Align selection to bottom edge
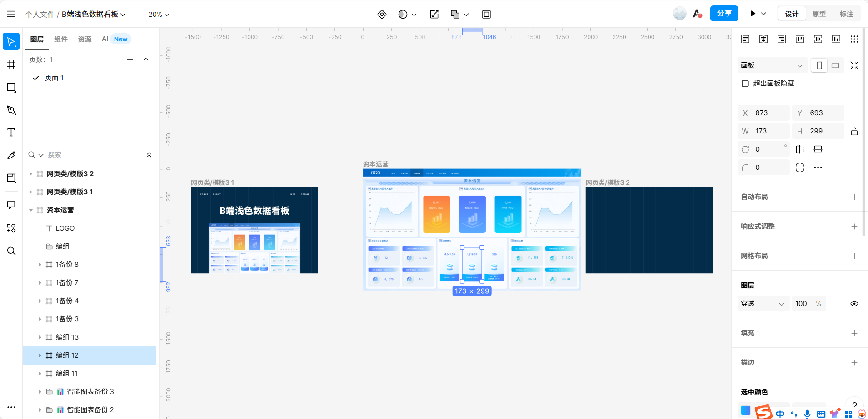868x419 pixels. click(836, 39)
